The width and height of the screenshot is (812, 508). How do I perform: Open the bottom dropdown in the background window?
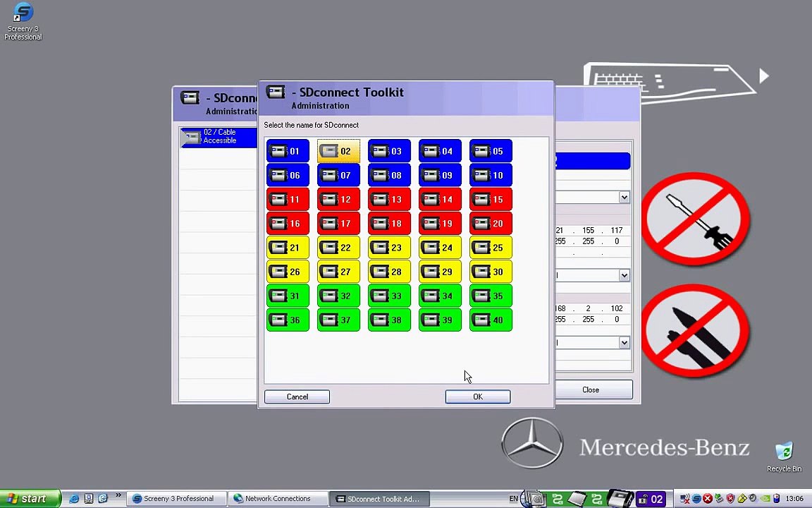pos(624,343)
